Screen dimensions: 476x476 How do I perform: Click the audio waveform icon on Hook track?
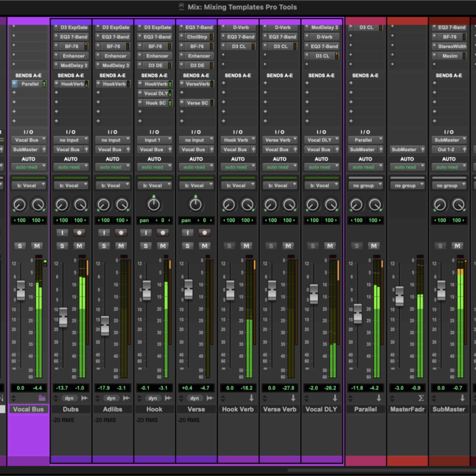168,398
